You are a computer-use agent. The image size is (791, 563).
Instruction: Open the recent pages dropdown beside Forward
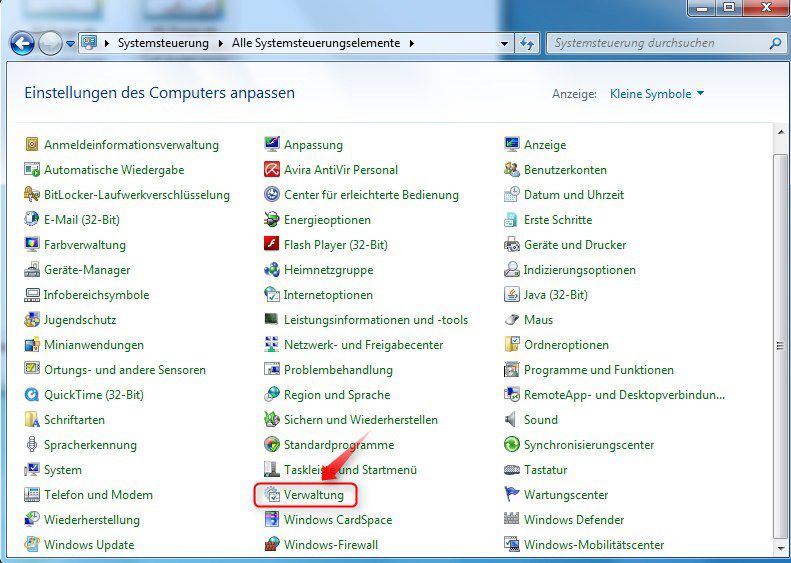point(70,44)
